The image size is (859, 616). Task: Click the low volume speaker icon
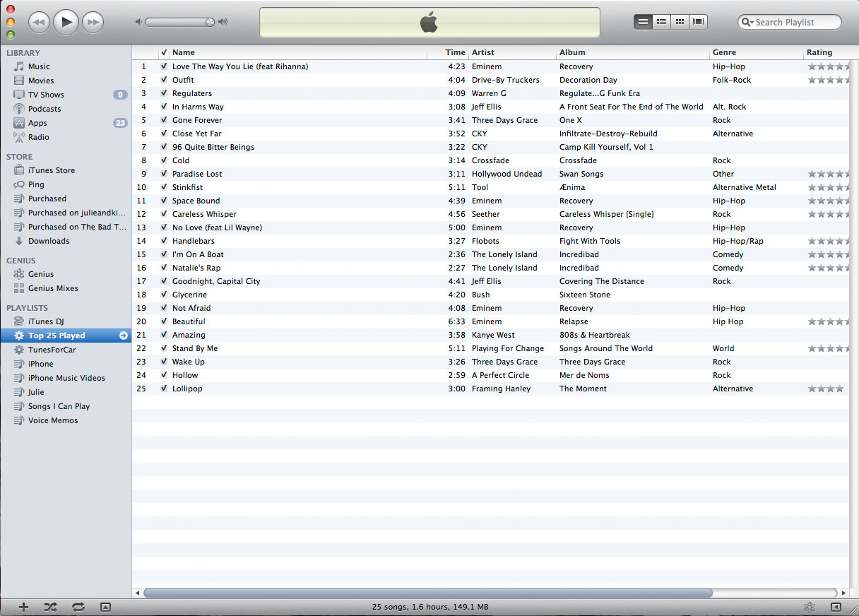pos(138,22)
